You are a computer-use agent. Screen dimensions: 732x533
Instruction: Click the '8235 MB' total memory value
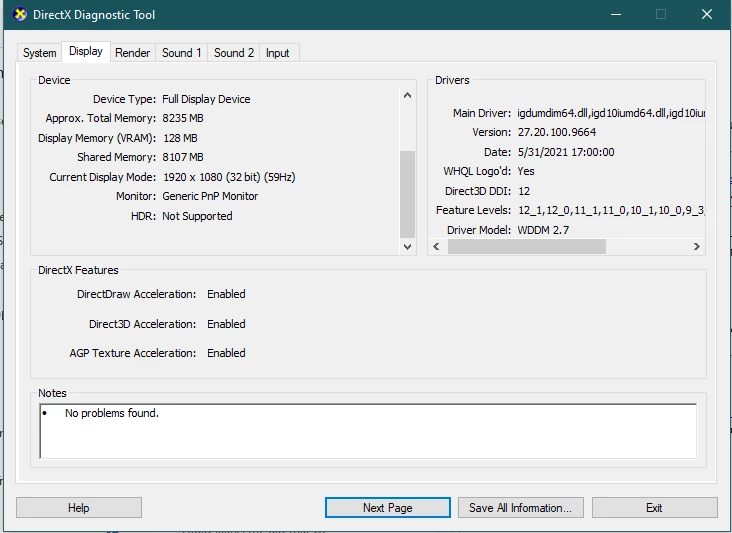tap(183, 118)
